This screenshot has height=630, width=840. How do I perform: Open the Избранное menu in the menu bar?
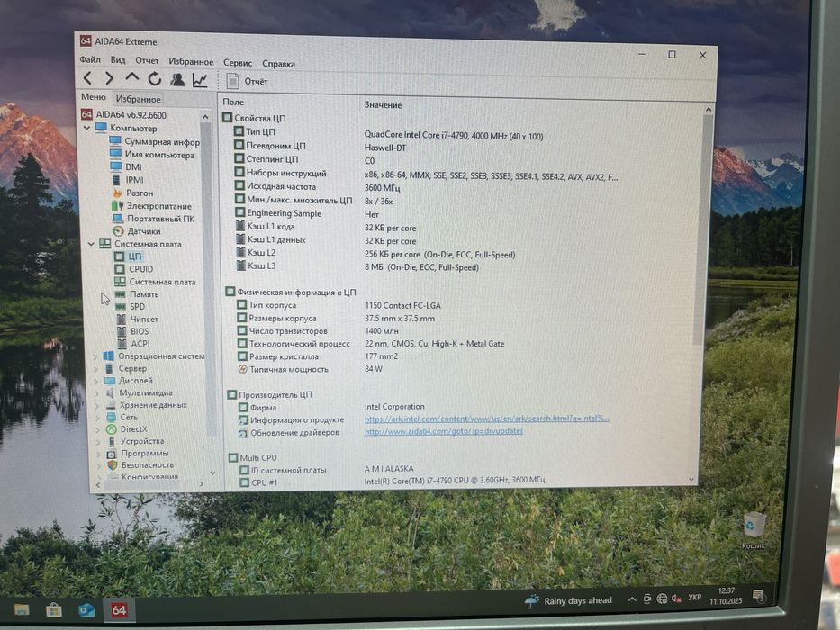point(191,61)
